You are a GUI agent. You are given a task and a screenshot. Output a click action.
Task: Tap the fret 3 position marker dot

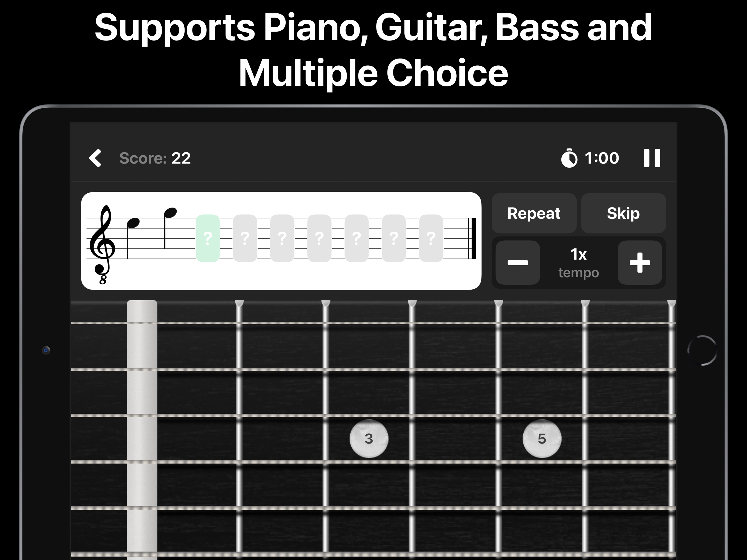click(369, 438)
